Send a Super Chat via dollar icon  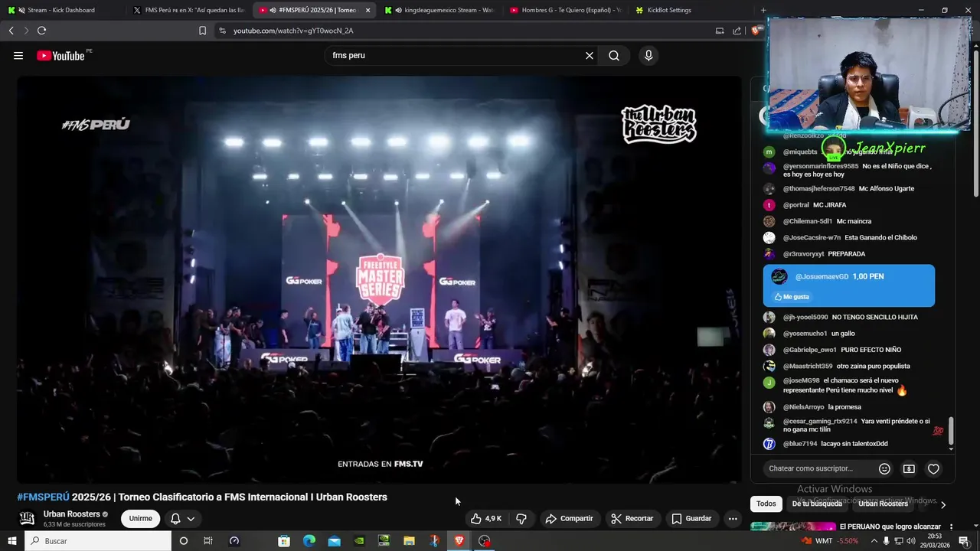[909, 468]
